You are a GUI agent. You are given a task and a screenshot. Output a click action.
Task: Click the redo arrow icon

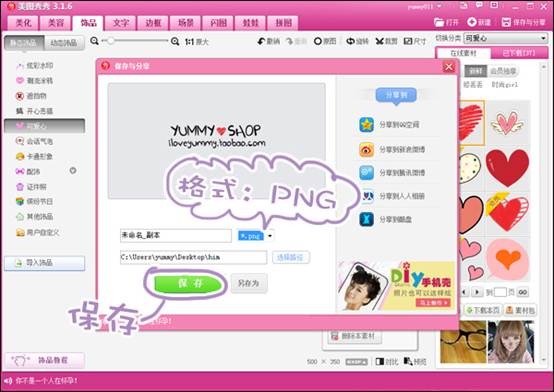tap(289, 41)
